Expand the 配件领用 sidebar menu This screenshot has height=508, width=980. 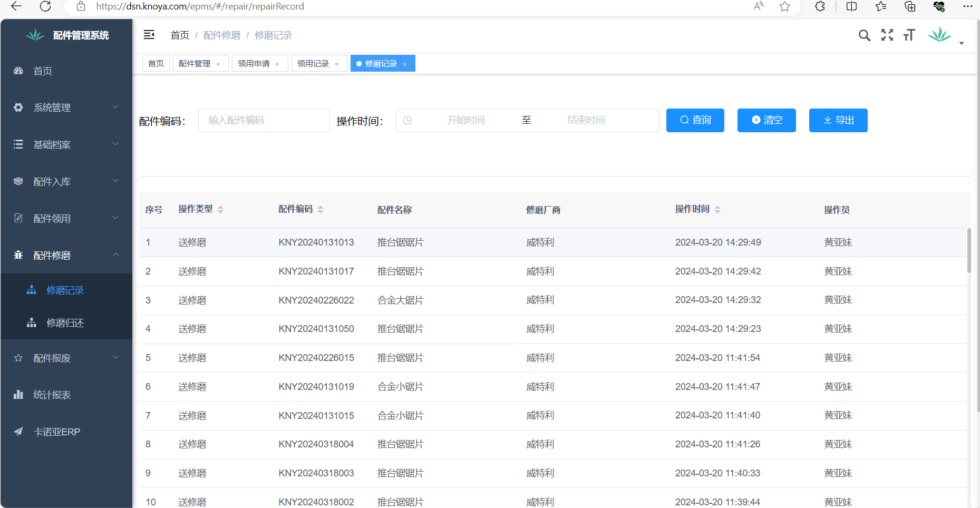pyautogui.click(x=66, y=218)
